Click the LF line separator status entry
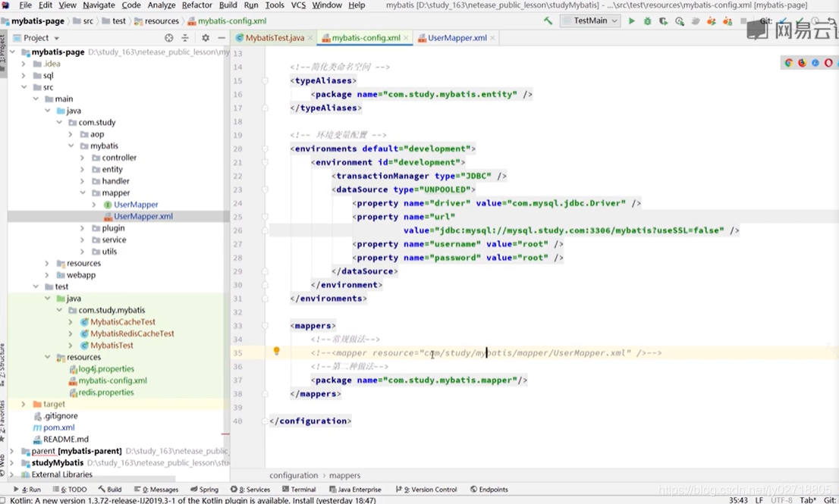 [759, 499]
